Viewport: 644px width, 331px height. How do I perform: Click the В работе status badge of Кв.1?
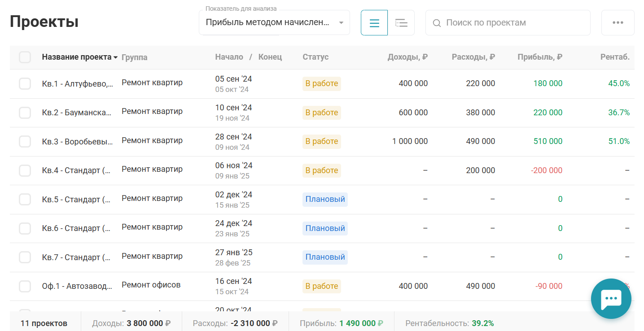pyautogui.click(x=321, y=83)
